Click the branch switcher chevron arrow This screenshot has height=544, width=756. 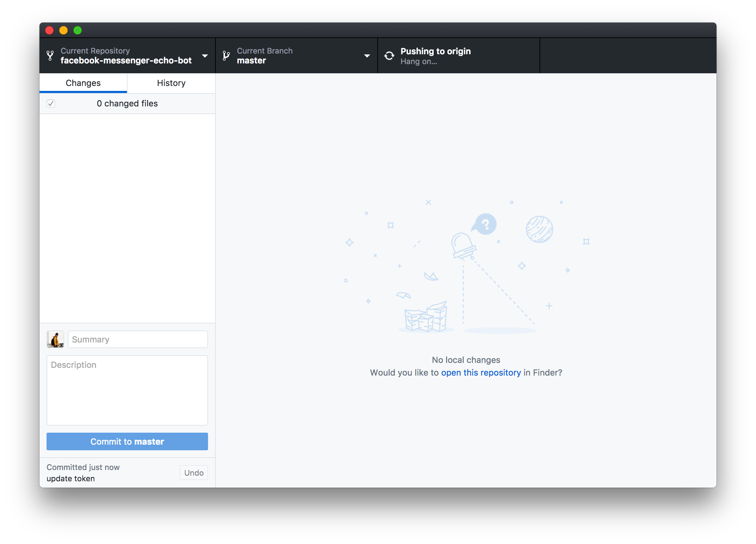[365, 56]
